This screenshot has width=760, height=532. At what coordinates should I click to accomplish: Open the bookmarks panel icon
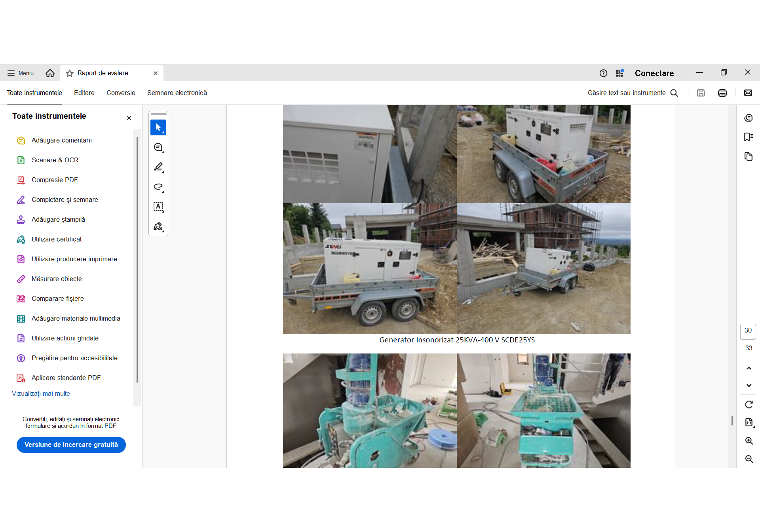click(x=748, y=137)
